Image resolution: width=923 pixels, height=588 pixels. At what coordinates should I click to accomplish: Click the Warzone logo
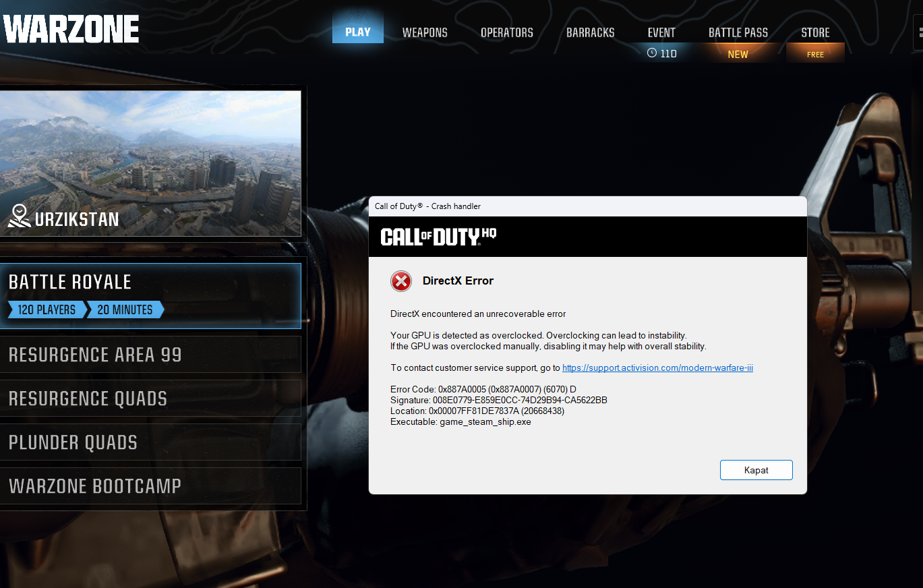pyautogui.click(x=71, y=30)
